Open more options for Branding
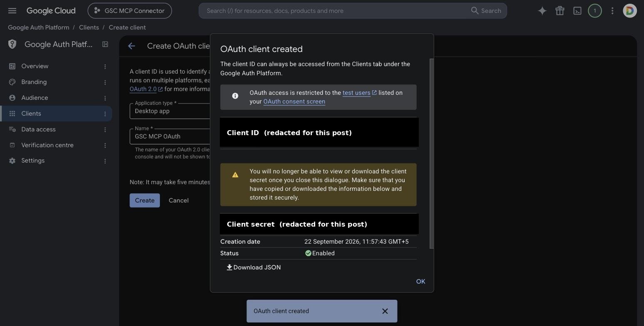Screen dimensions: 644x326 (x=105, y=82)
